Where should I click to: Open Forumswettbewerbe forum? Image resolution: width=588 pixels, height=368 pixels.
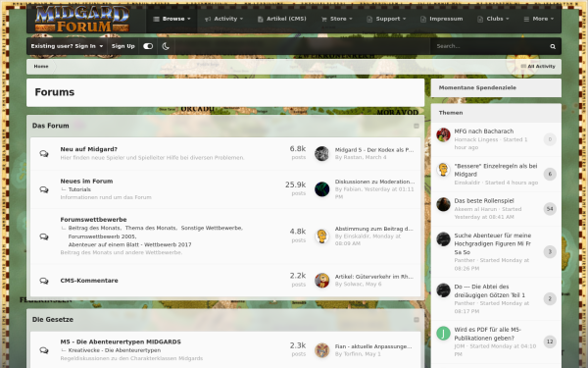click(x=93, y=220)
